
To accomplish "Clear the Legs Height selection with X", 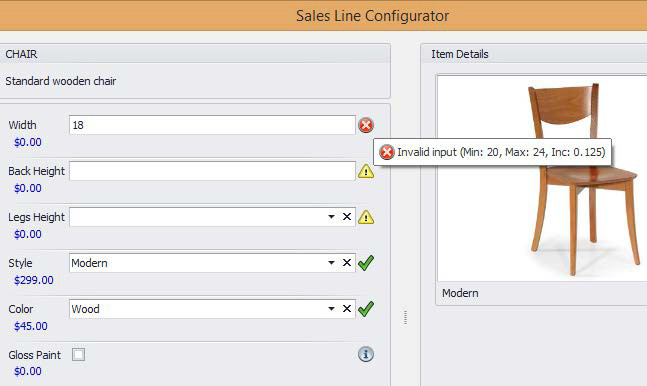I will [347, 217].
